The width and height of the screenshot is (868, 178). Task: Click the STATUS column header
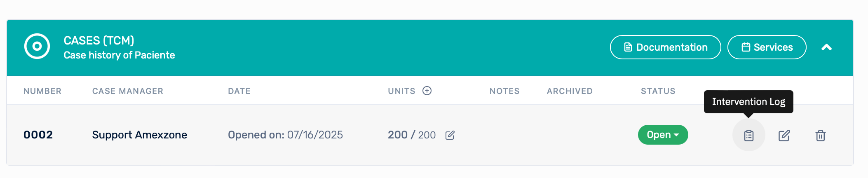click(x=658, y=91)
